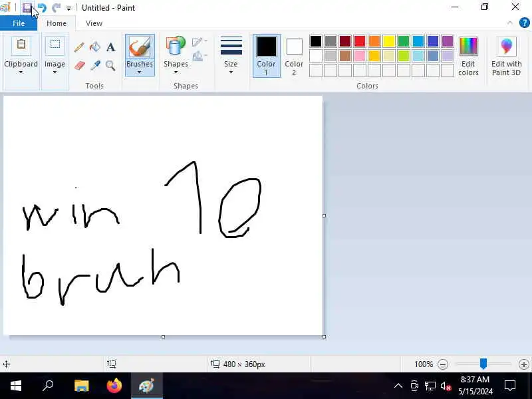Switch to the Home tab
Viewport: 532px width, 399px height.
coord(57,23)
